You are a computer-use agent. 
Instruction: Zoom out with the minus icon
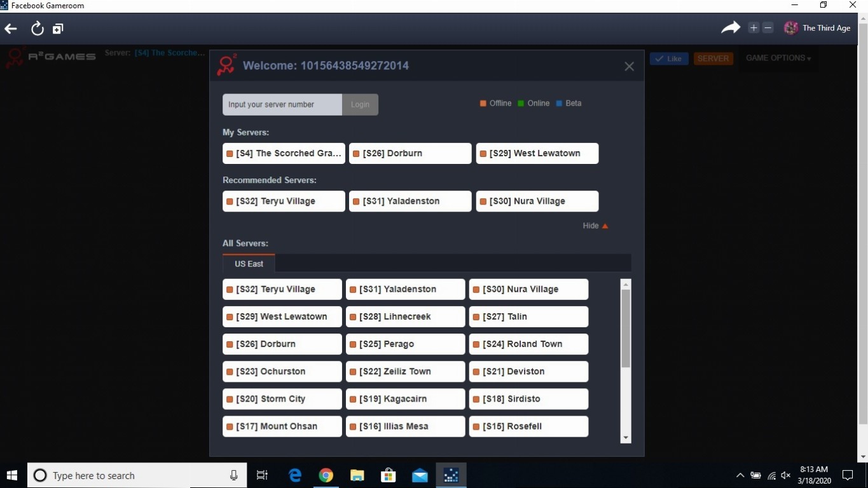[768, 27]
